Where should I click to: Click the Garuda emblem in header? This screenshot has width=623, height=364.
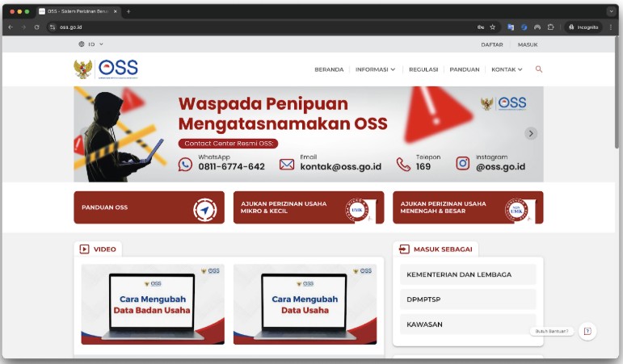83,69
